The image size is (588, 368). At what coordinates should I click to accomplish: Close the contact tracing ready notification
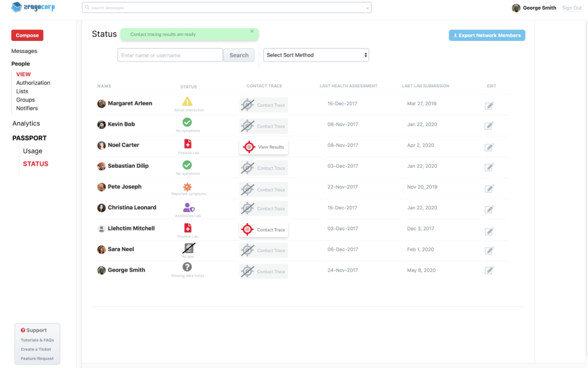pyautogui.click(x=252, y=32)
